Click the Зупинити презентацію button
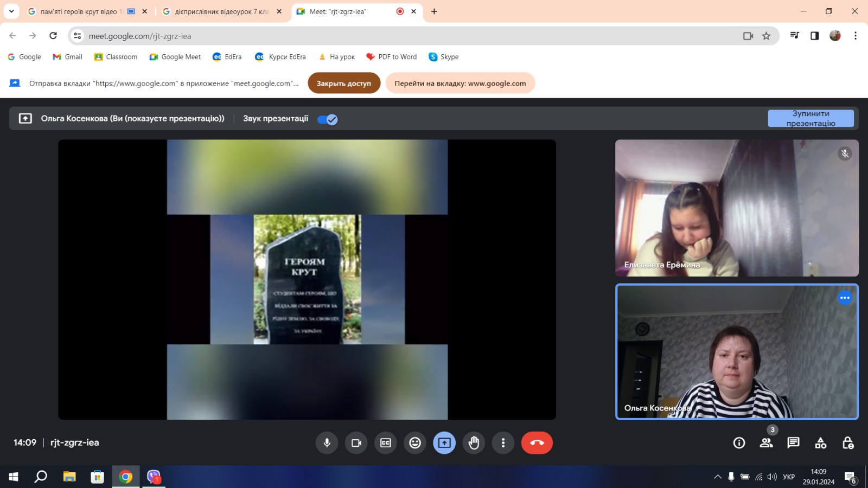 point(810,118)
